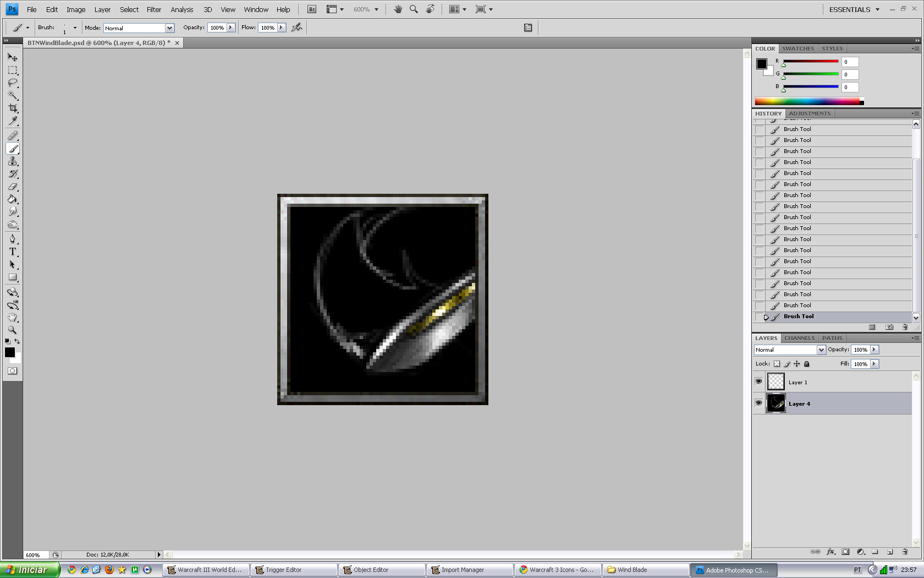This screenshot has width=924, height=578.
Task: Toggle Lock image pixels
Action: (x=787, y=364)
